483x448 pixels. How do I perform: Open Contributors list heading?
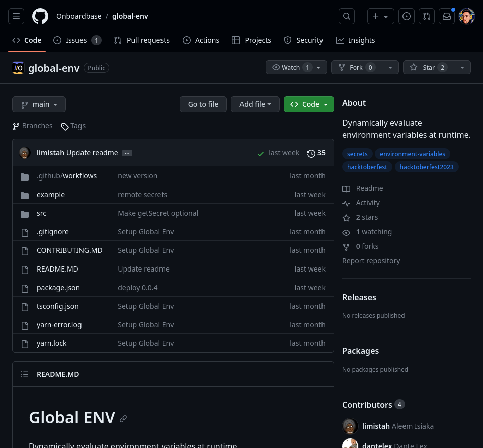pos(373,405)
